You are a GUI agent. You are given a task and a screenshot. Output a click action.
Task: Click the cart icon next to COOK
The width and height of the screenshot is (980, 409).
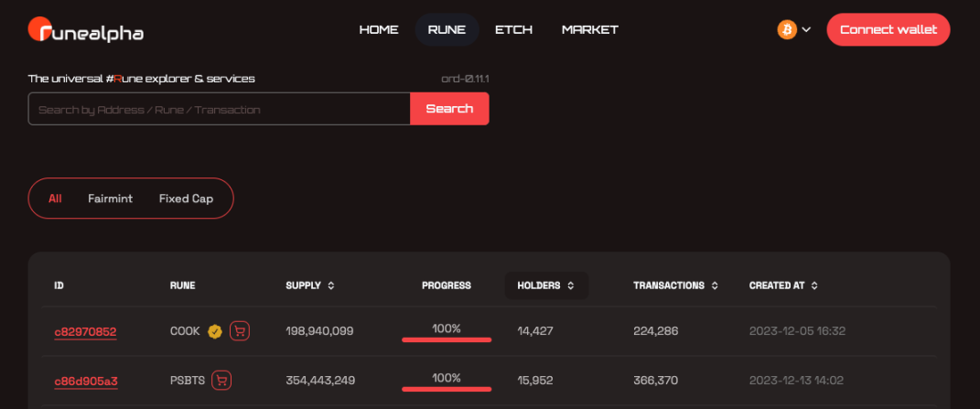[240, 331]
